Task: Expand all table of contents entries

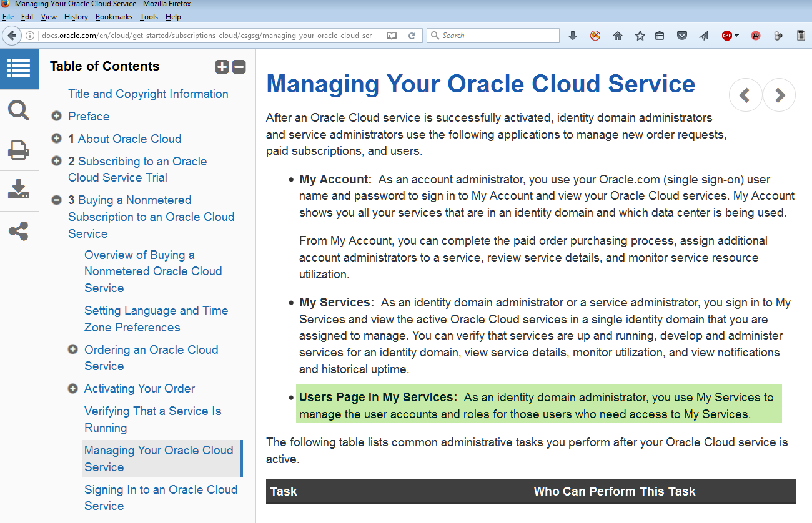Action: 222,67
